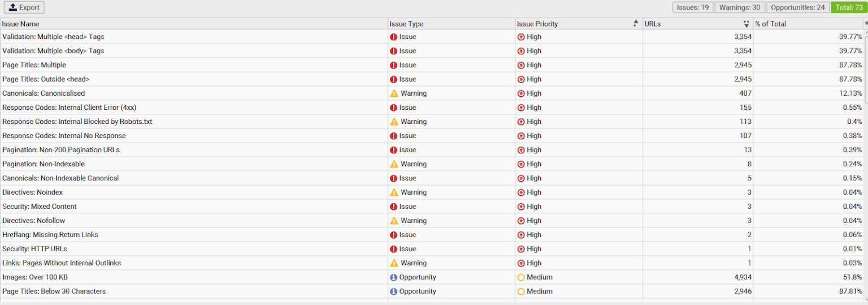
Task: Click sort arrow on URLs column
Action: click(x=746, y=24)
